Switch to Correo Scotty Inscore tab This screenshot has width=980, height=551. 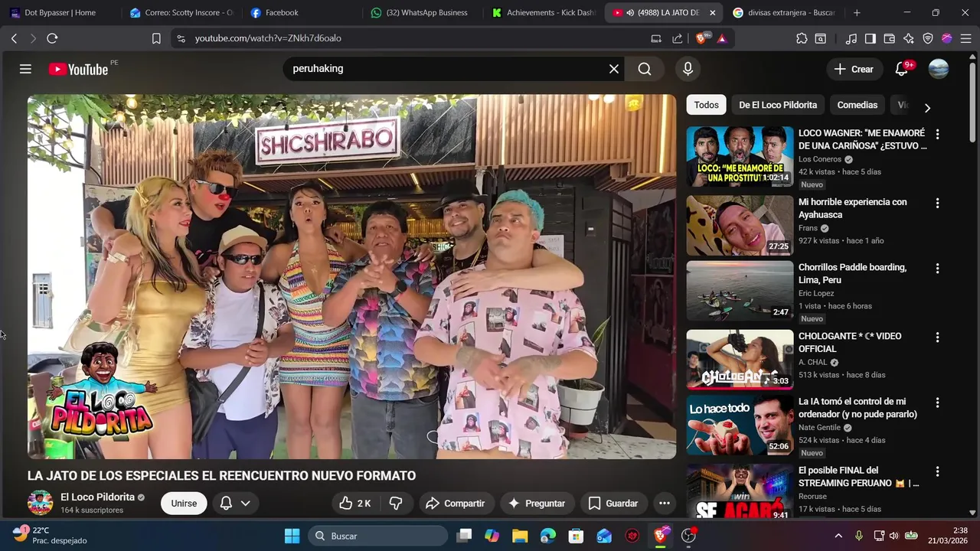(x=182, y=13)
